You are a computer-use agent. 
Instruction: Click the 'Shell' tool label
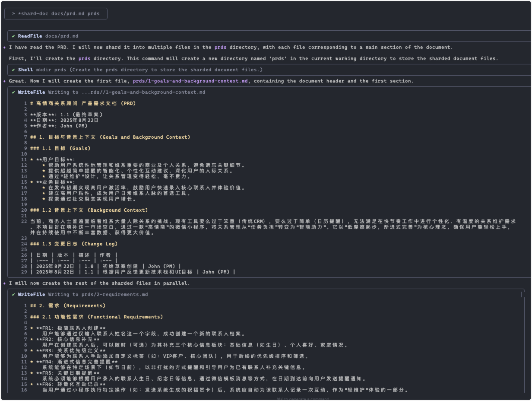(25, 70)
